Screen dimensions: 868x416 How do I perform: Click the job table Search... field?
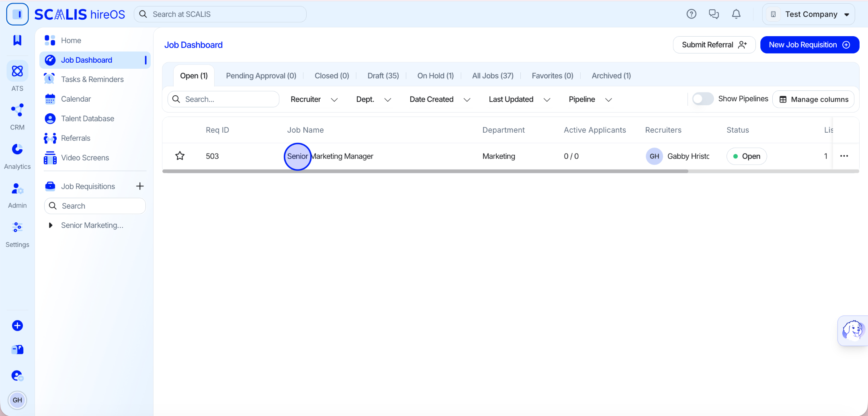pos(223,99)
